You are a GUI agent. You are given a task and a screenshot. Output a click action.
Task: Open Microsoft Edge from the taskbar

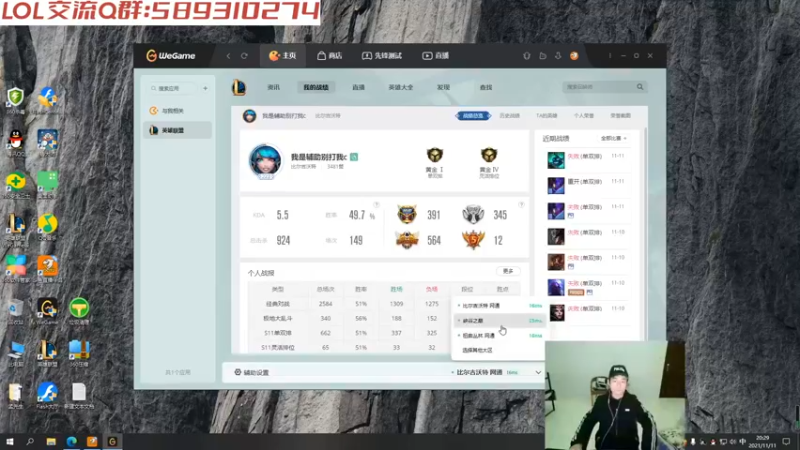(71, 441)
